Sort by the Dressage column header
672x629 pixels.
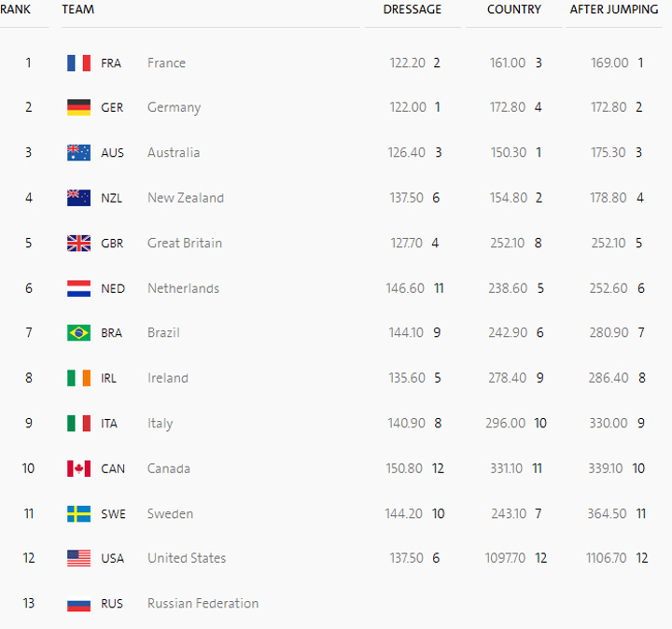[412, 9]
